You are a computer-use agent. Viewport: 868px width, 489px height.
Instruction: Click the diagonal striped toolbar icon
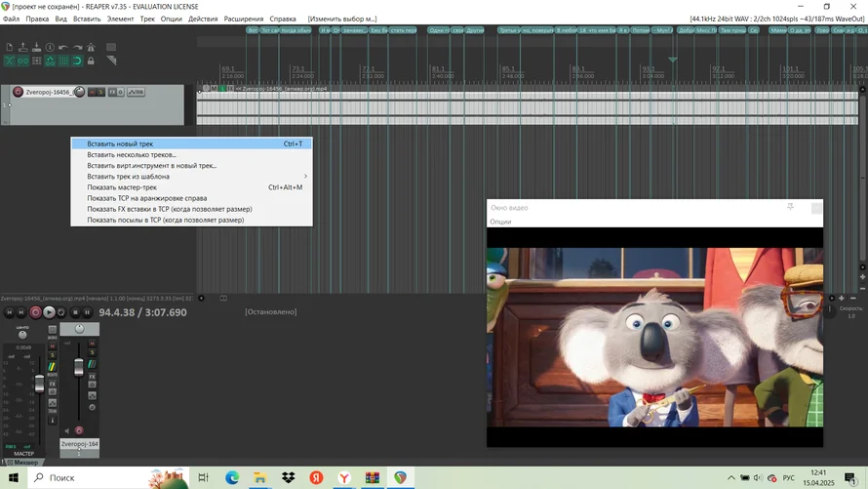111,61
